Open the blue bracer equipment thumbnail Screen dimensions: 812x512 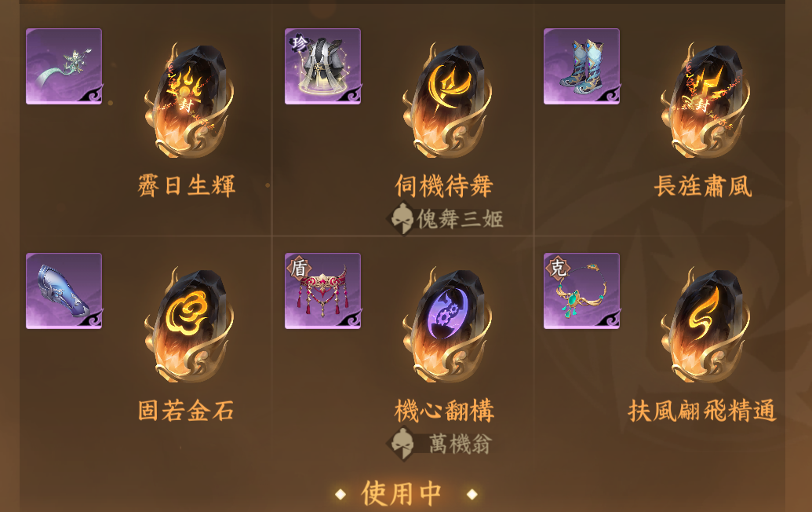click(64, 291)
